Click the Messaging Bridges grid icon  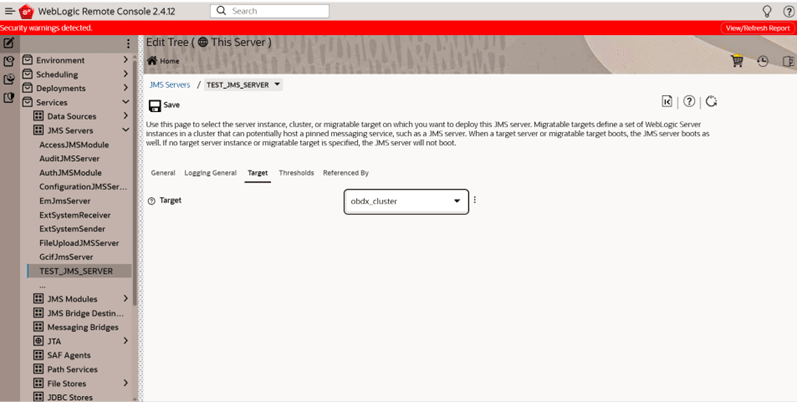38,326
